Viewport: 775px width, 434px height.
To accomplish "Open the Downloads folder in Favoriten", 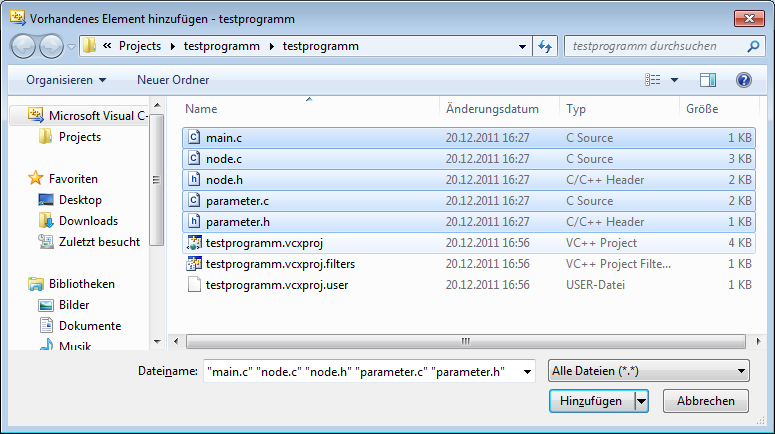I will 88,221.
